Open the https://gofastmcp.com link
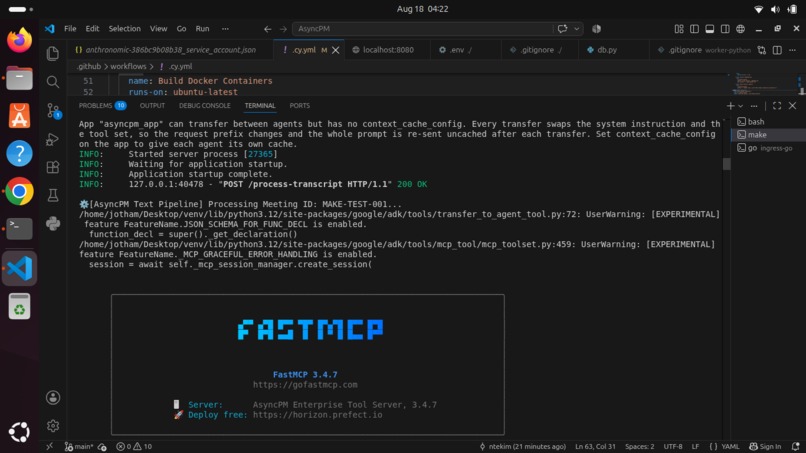Screen dimensions: 806x453 305,385
